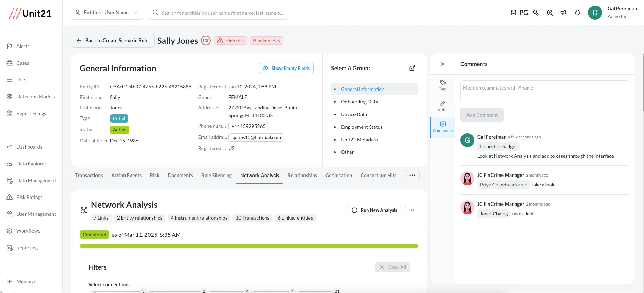This screenshot has width=644, height=293.
Task: Open Data Explorer search-list icon
Action: coord(9,164)
